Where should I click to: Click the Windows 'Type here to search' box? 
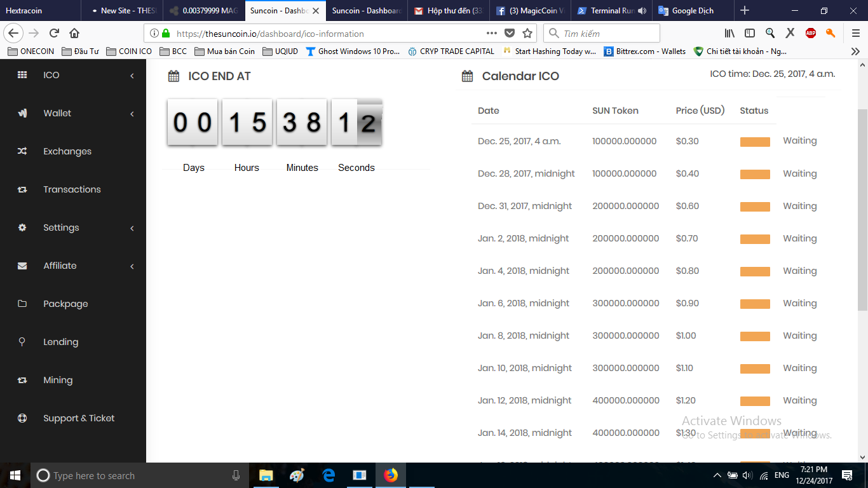[139, 475]
